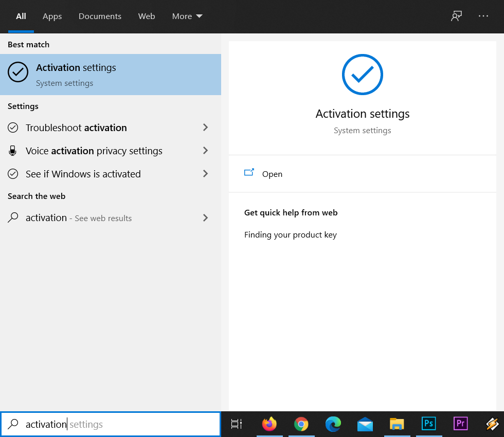The width and height of the screenshot is (504, 437).
Task: Open the Winamp lightning icon on taskbar
Action: [492, 424]
